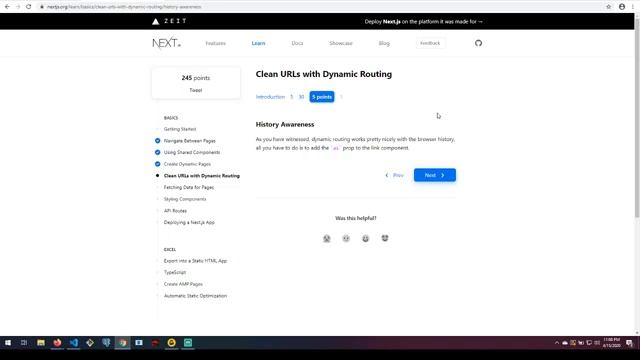
Task: Click the OneDrive cloud tray icon
Action: tap(565, 343)
